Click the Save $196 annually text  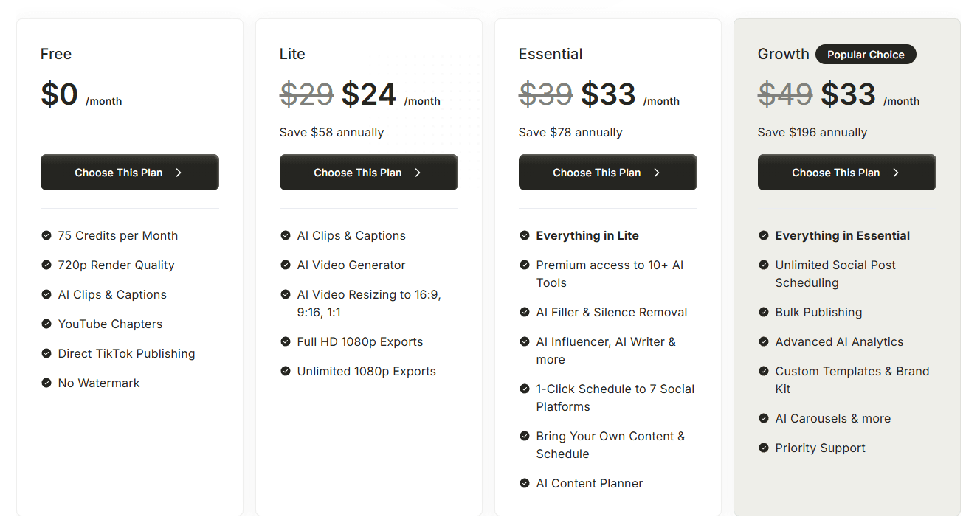coord(812,133)
